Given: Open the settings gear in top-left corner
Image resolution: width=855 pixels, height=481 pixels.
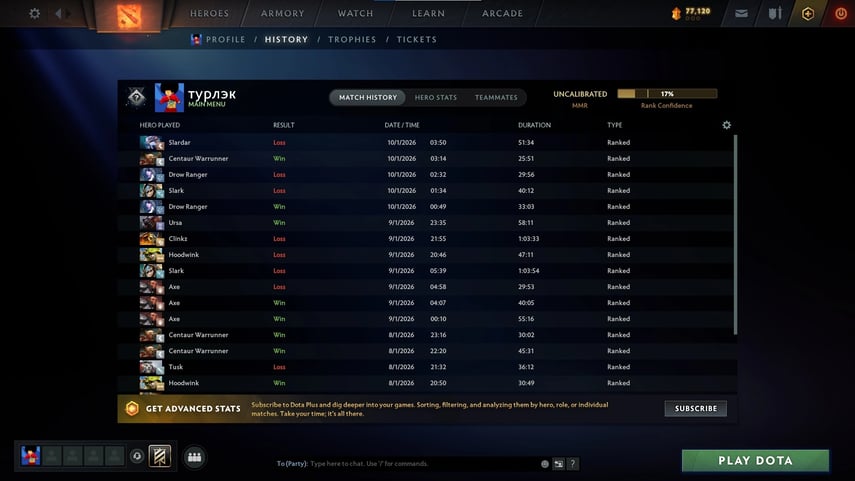Looking at the screenshot, I should (x=35, y=14).
